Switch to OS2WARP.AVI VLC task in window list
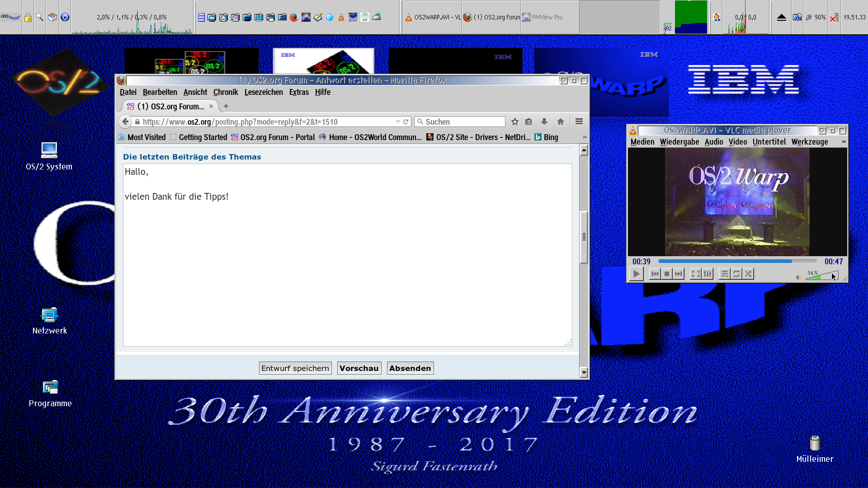Viewport: 868px width, 488px height. point(432,17)
